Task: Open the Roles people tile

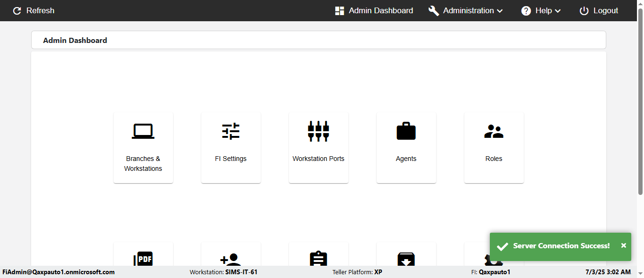Action: [494, 148]
